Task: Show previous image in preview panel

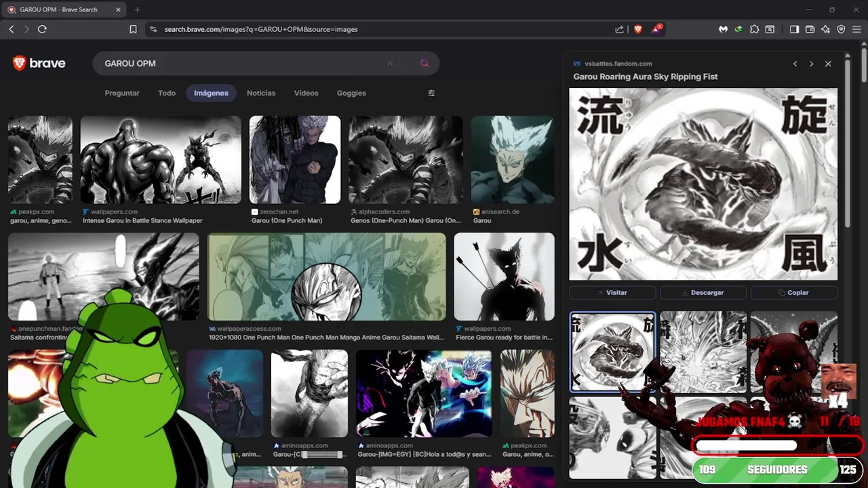Action: (795, 64)
